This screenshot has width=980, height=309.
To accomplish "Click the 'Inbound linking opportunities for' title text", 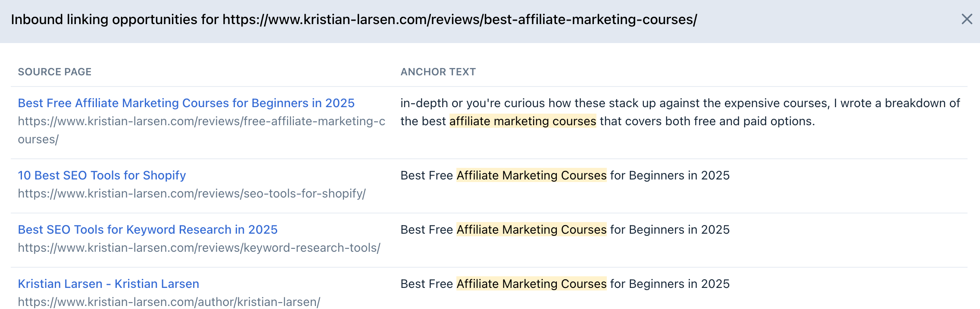I will click(x=114, y=20).
